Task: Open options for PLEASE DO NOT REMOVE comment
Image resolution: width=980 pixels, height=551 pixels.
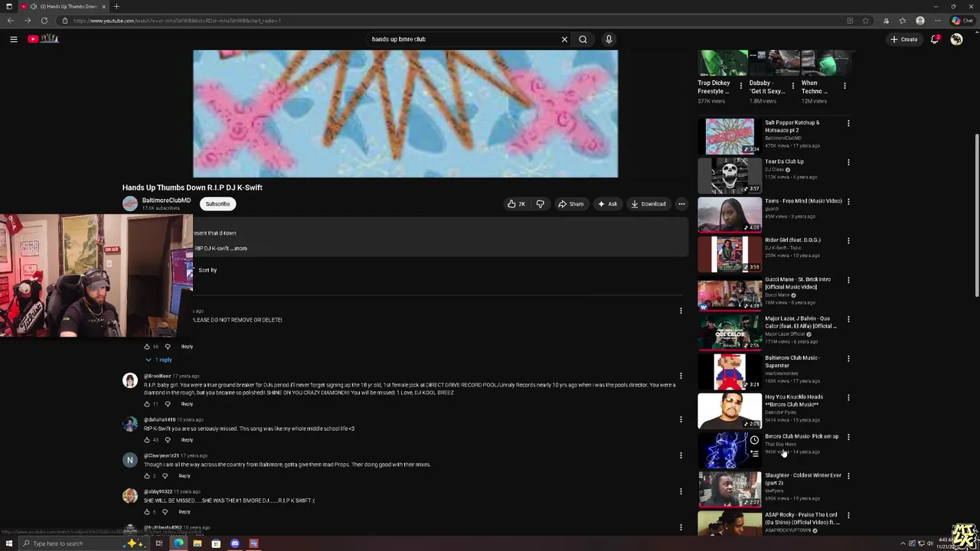Action: pyautogui.click(x=681, y=311)
